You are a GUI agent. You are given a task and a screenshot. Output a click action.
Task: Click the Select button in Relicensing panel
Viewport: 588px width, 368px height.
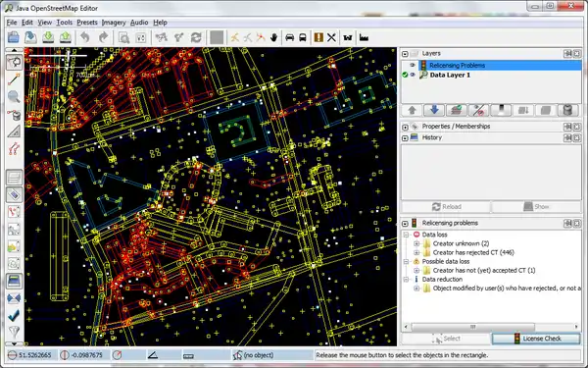click(446, 339)
